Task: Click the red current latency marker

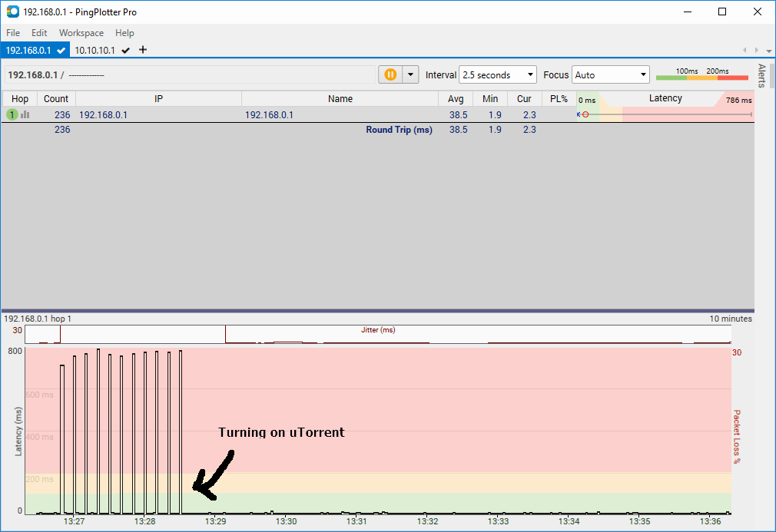Action: [x=585, y=114]
